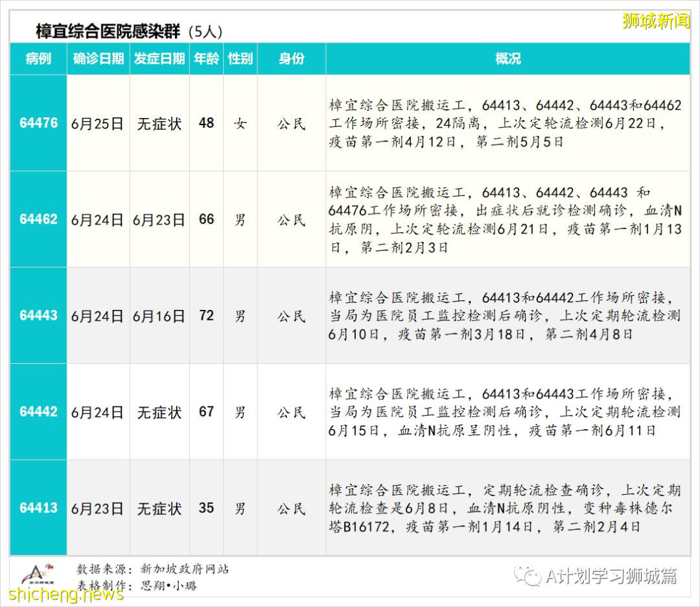Click the 64443 case cell

tap(38, 315)
